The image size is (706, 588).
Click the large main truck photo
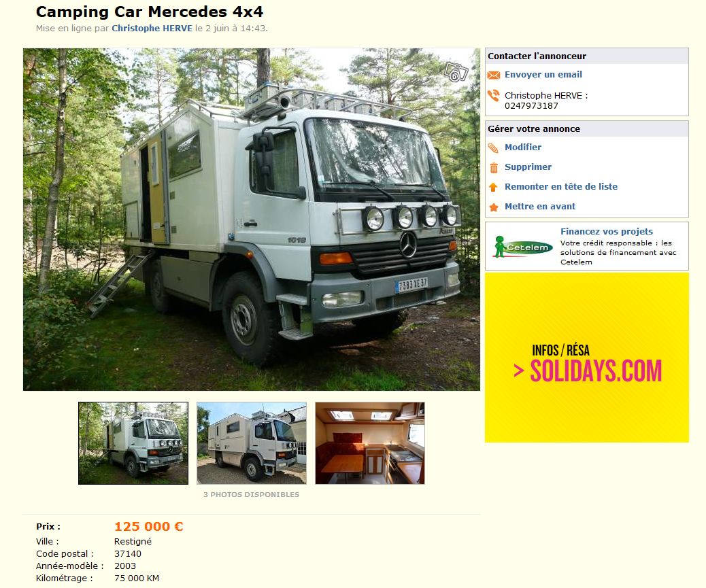(x=252, y=219)
